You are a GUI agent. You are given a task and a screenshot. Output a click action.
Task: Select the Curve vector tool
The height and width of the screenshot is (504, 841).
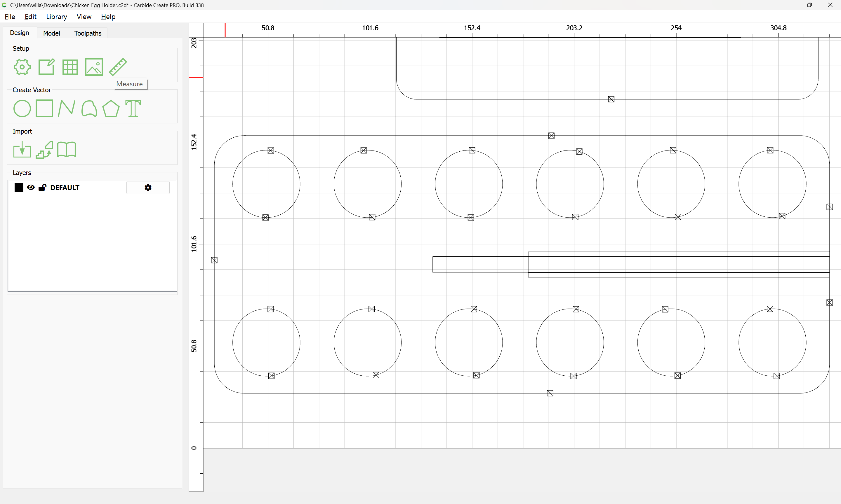coord(89,109)
